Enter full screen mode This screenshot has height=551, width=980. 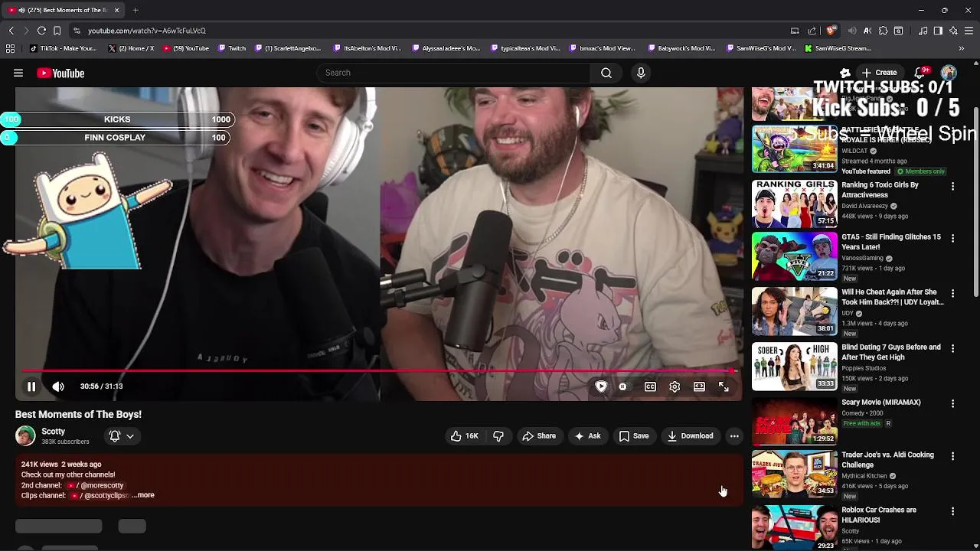[x=724, y=386]
